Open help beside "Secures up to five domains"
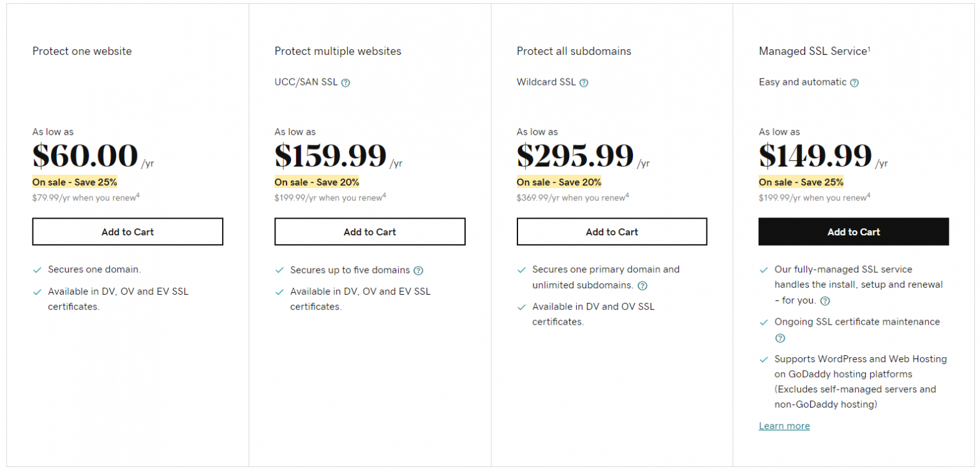The width and height of the screenshot is (980, 472). [x=419, y=270]
